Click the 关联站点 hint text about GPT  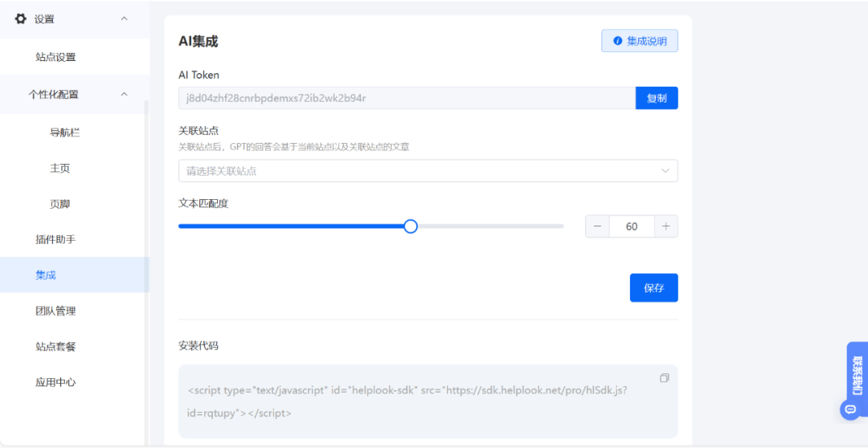(x=293, y=147)
